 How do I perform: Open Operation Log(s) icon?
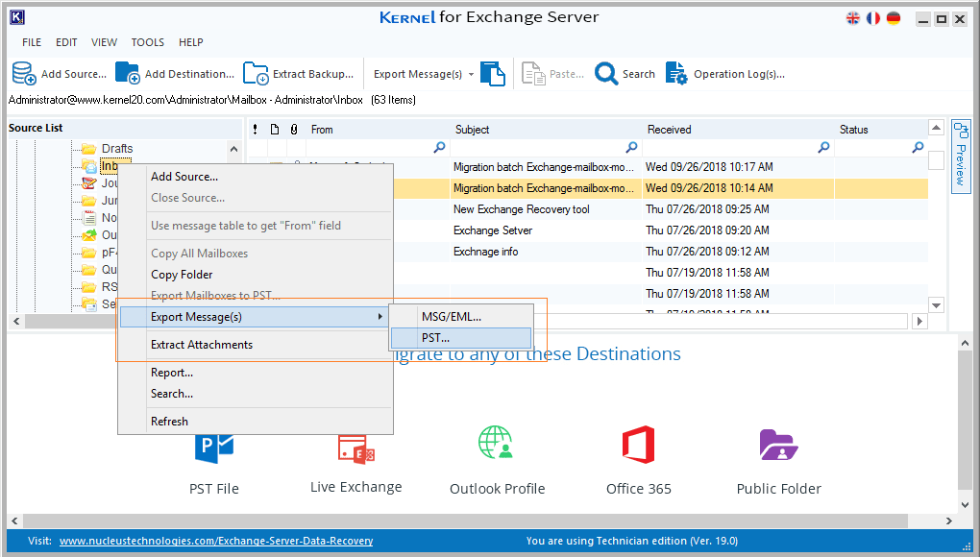(x=676, y=74)
